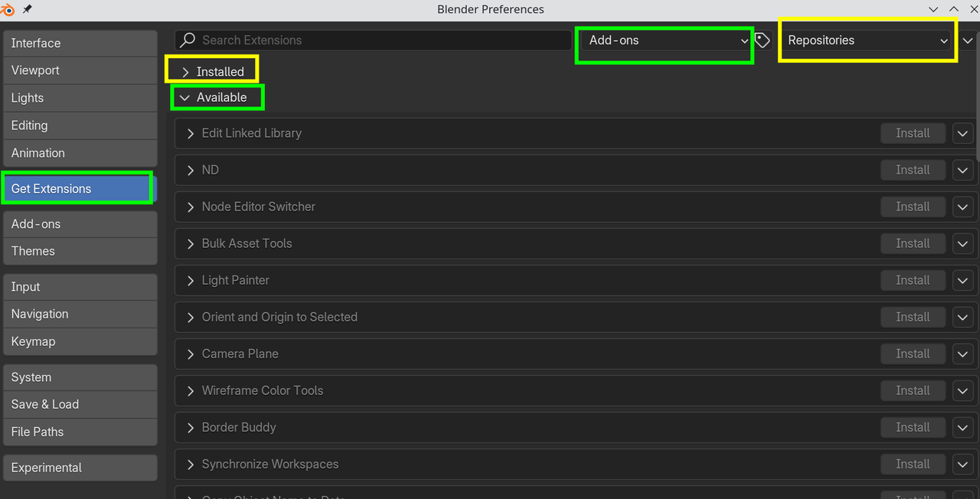Install the Light Painter add-on

tap(913, 280)
